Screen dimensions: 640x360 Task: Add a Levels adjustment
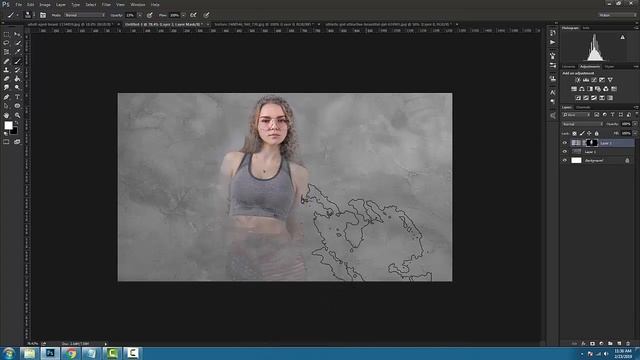coord(586,80)
